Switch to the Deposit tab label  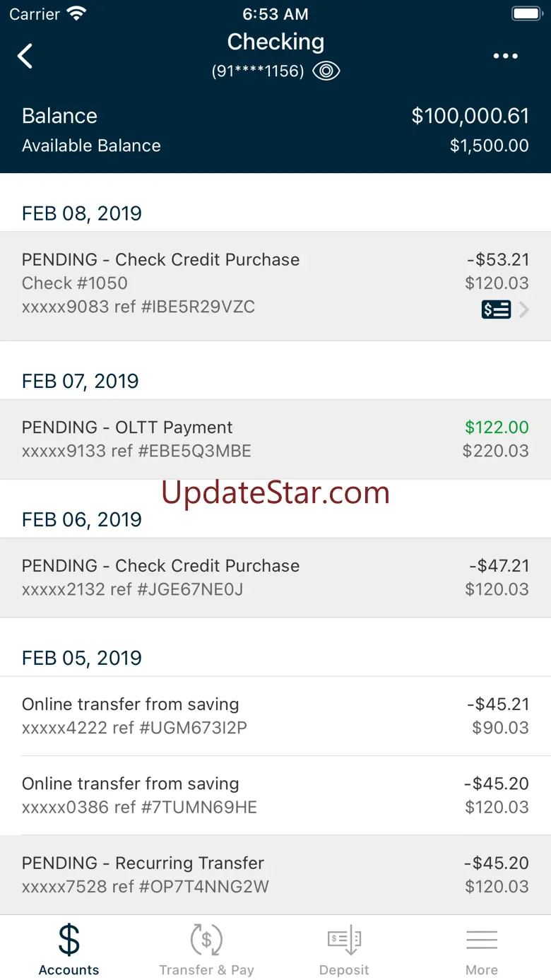click(344, 970)
